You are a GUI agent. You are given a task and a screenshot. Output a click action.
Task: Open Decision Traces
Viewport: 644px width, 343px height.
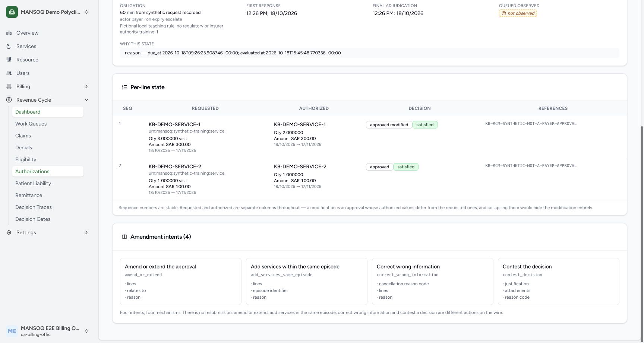(48, 207)
